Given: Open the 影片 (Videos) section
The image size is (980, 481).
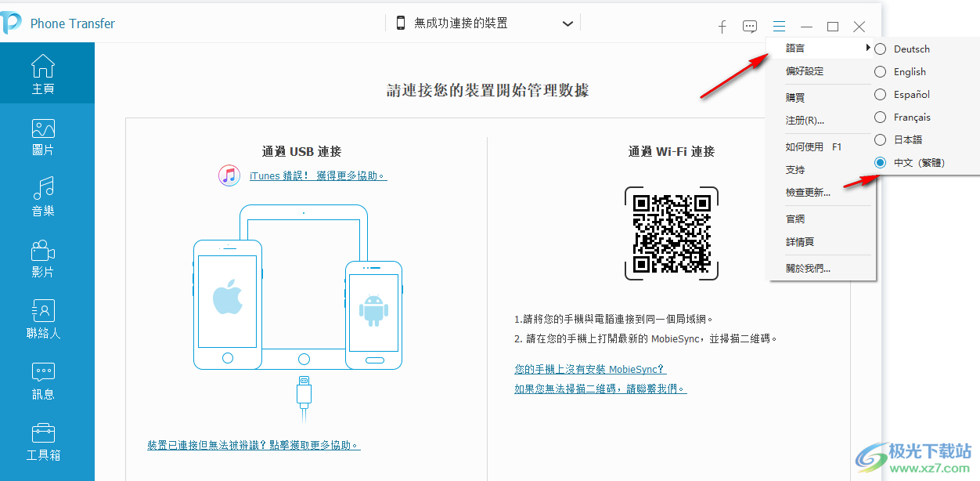Looking at the screenshot, I should pos(43,257).
